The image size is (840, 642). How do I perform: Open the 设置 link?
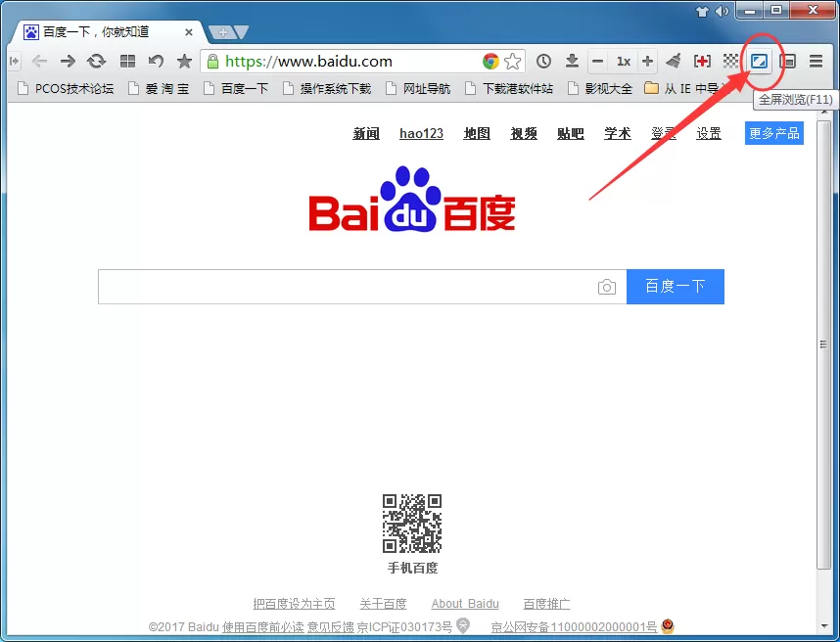[709, 133]
